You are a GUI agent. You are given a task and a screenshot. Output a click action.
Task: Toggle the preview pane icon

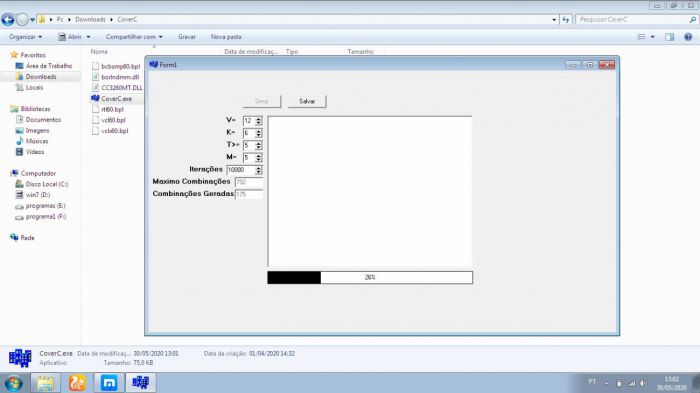click(669, 37)
